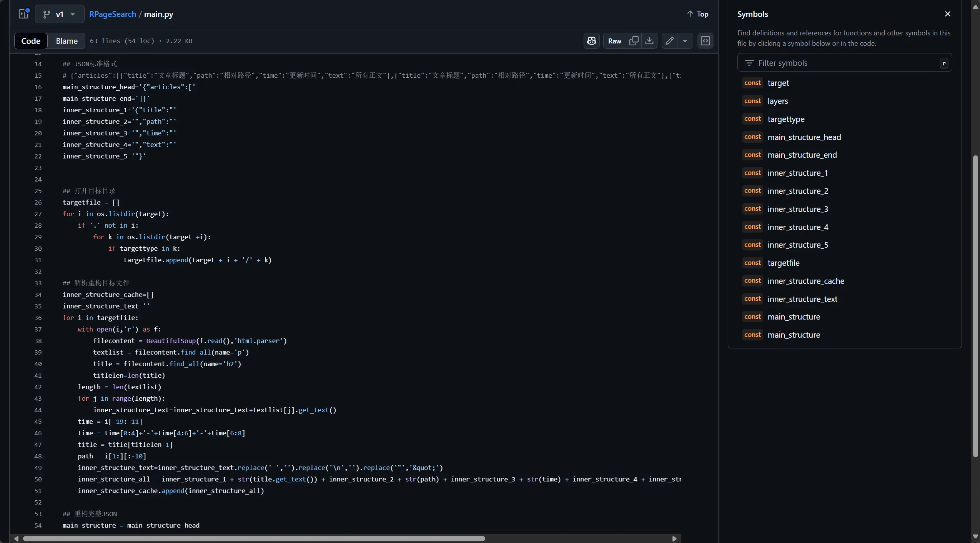The image size is (980, 543).
Task: Open the RPageSearch repository link
Action: click(x=113, y=14)
